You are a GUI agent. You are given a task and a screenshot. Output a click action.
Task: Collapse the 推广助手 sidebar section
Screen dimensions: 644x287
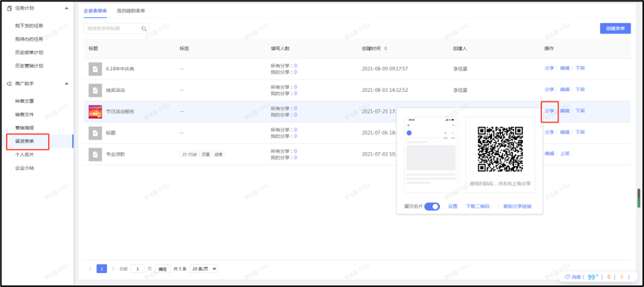67,83
